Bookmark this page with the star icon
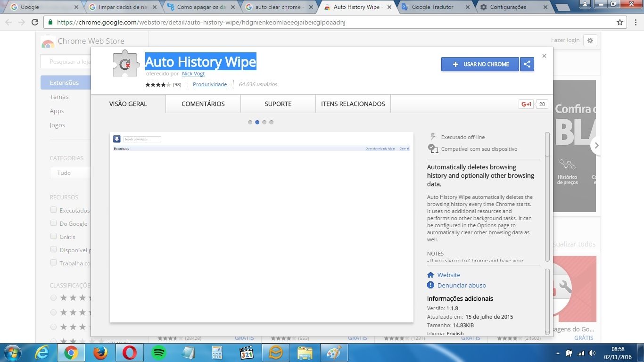Image resolution: width=644 pixels, height=362 pixels. (x=620, y=22)
